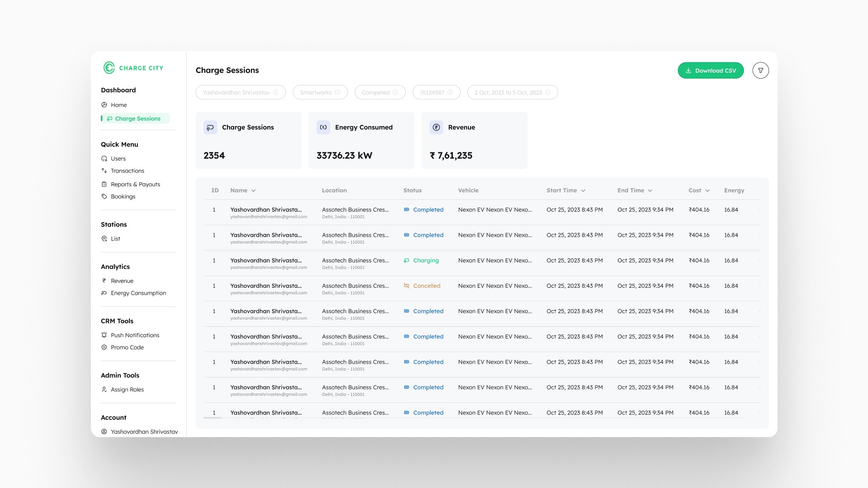
Task: Open Transactions in Quick Menu
Action: 127,171
